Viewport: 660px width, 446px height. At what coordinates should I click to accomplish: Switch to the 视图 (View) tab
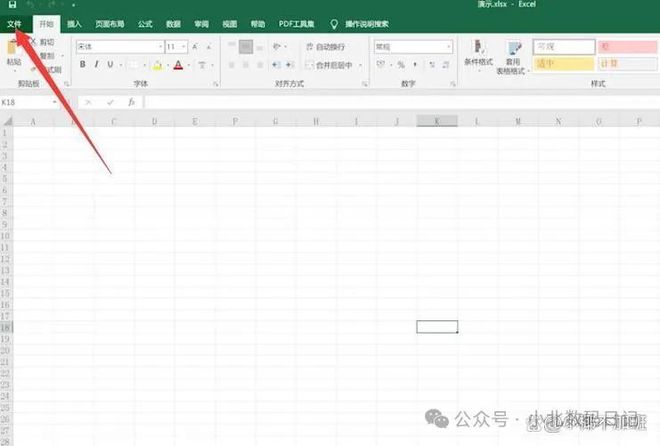coord(229,24)
